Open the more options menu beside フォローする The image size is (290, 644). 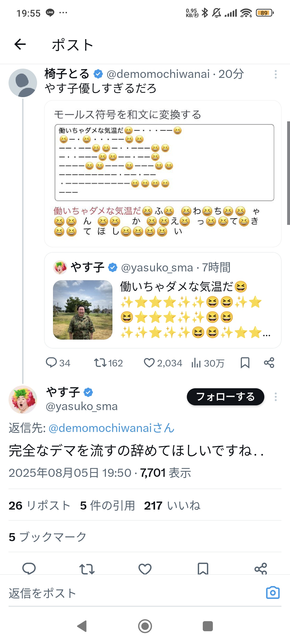point(275,397)
